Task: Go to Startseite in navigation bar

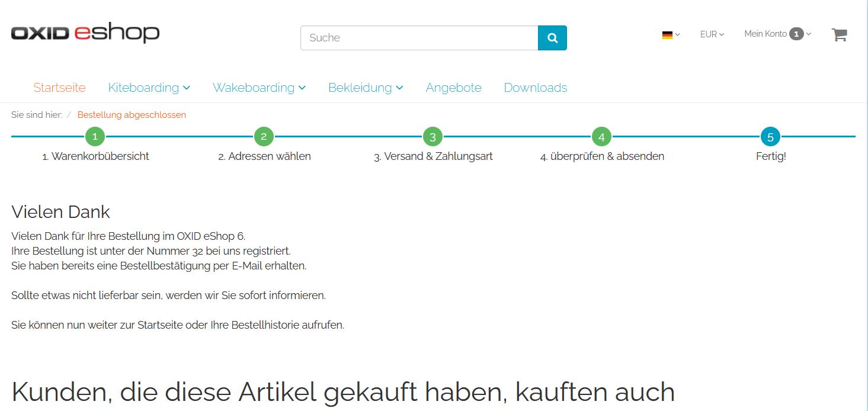Action: pos(59,88)
